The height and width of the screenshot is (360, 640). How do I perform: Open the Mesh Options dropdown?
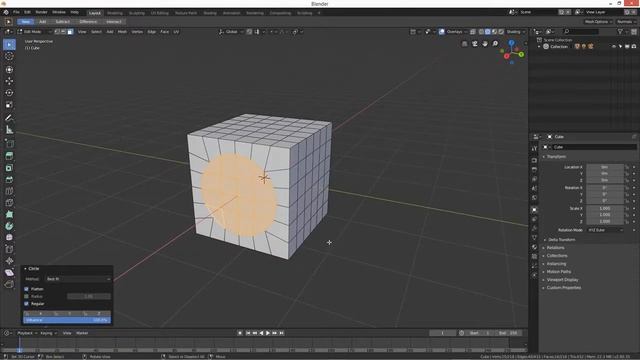(x=598, y=22)
